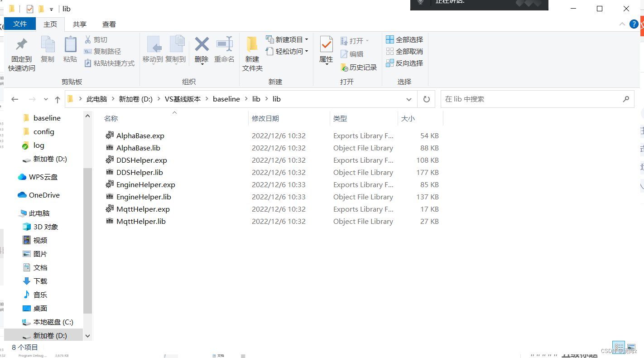This screenshot has height=358, width=644.
Task: Open the Delete (删除) dropdown arrow
Action: [202, 64]
